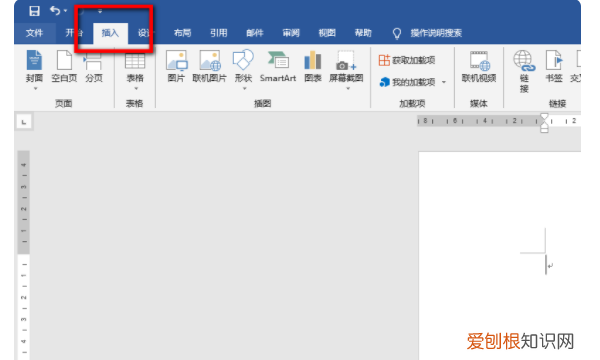Screen dimensions: 600x360
Task: Switch to the 邮件 (Mailings) tab
Action: pos(254,33)
